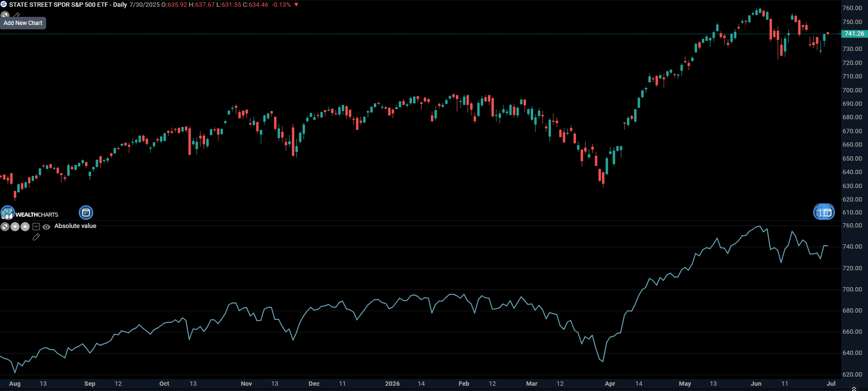This screenshot has width=868, height=391.
Task: Click the stacked calendar icon near price axis
Action: coord(824,212)
